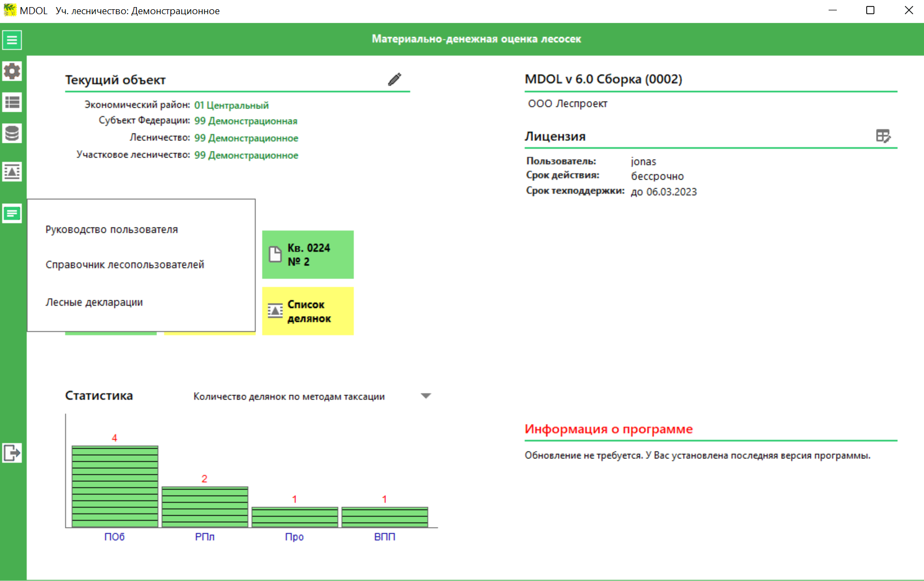This screenshot has width=924, height=581.
Task: Click Информация о программе heading
Action: 608,429
